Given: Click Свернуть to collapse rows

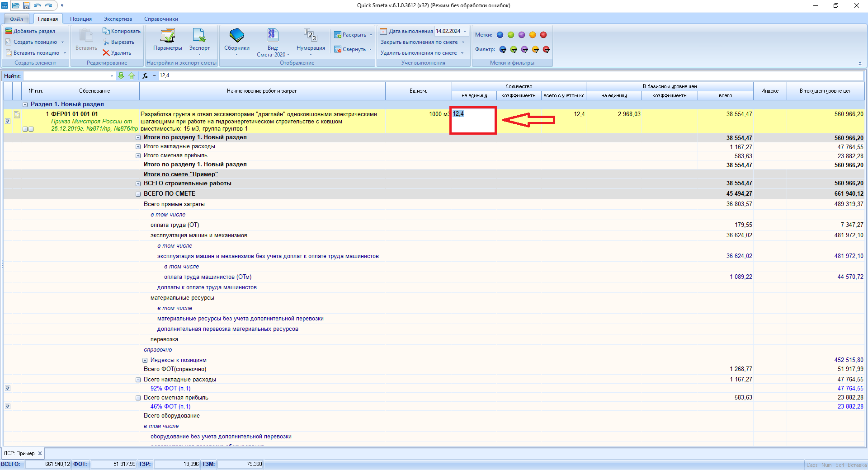Looking at the screenshot, I should [350, 49].
